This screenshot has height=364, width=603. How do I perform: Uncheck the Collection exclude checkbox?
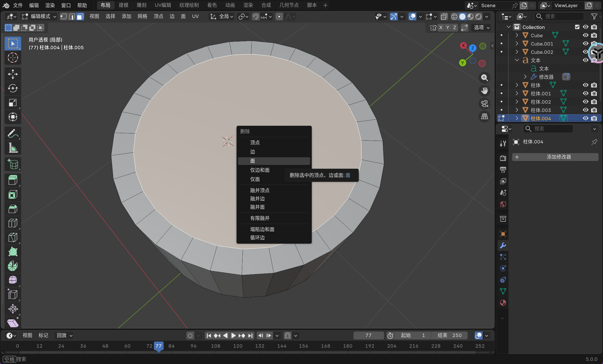point(577,27)
